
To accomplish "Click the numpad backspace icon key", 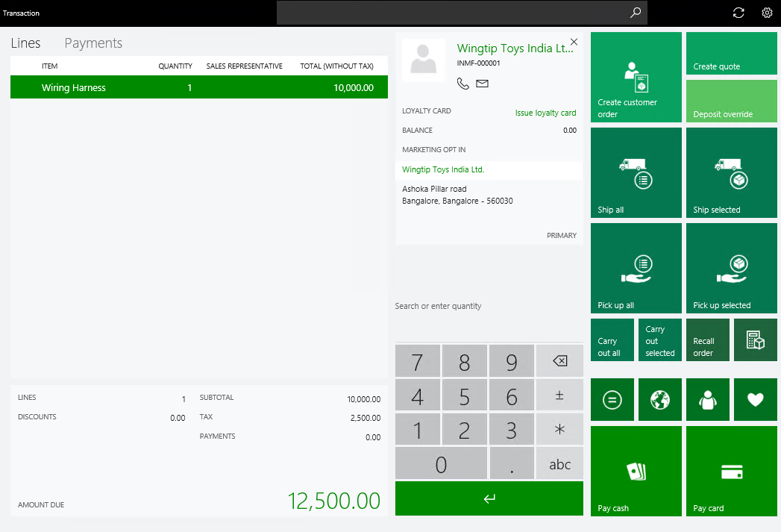I will tap(559, 360).
